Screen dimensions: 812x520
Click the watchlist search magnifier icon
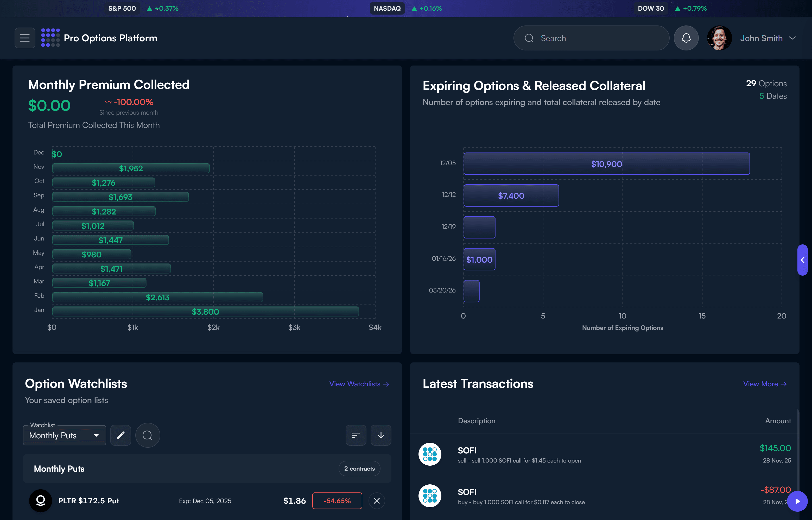point(147,435)
